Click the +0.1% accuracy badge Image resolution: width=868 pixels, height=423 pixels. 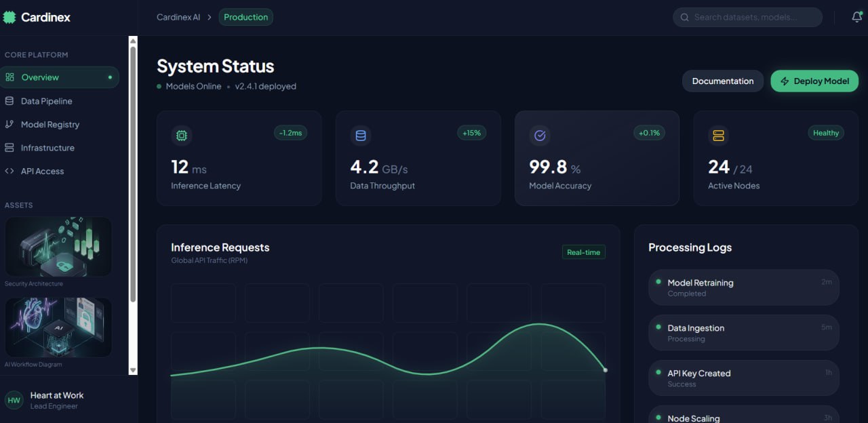[x=649, y=133]
